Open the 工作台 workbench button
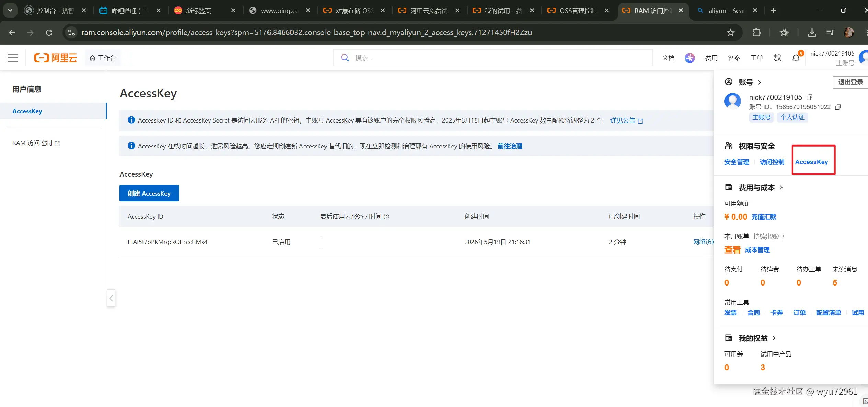 [103, 58]
